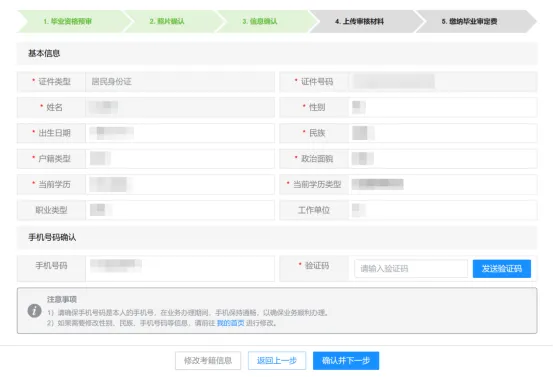Open the 我的首页 link

[x=230, y=323]
